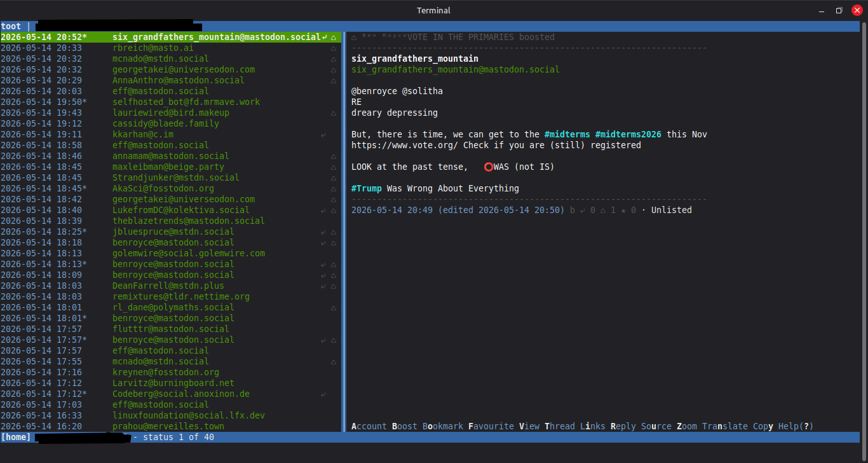The width and height of the screenshot is (868, 463).
Task: Click the @benroyce mention in the post
Action: click(374, 91)
